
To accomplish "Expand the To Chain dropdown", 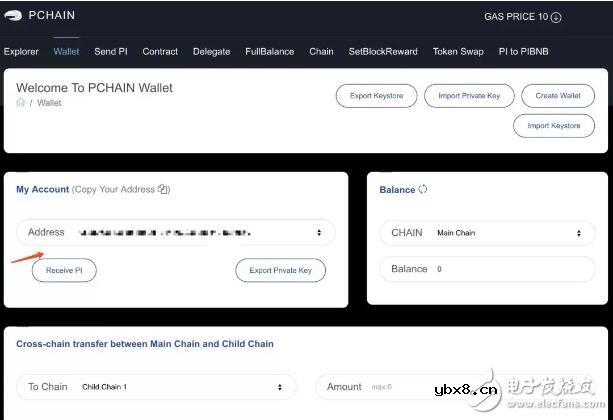I will (x=156, y=387).
